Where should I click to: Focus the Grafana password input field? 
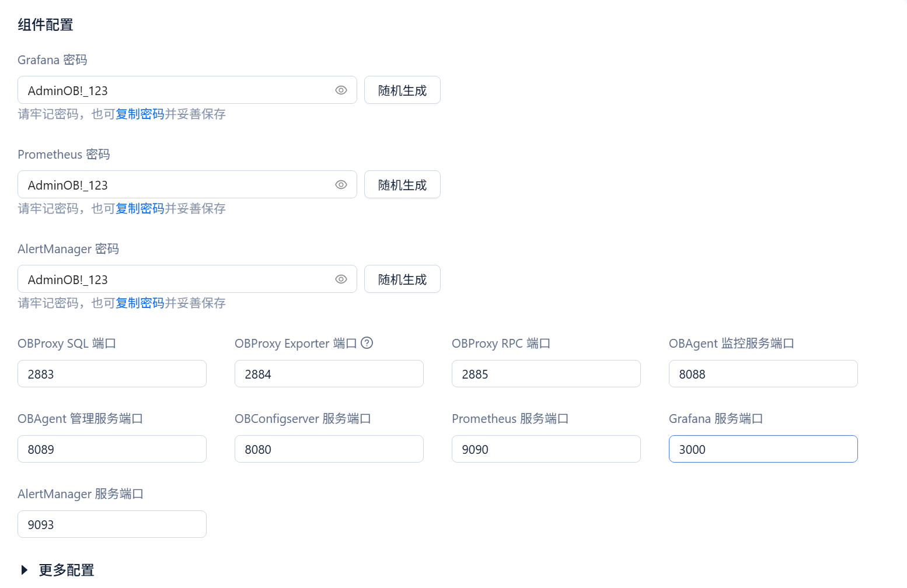tap(175, 90)
